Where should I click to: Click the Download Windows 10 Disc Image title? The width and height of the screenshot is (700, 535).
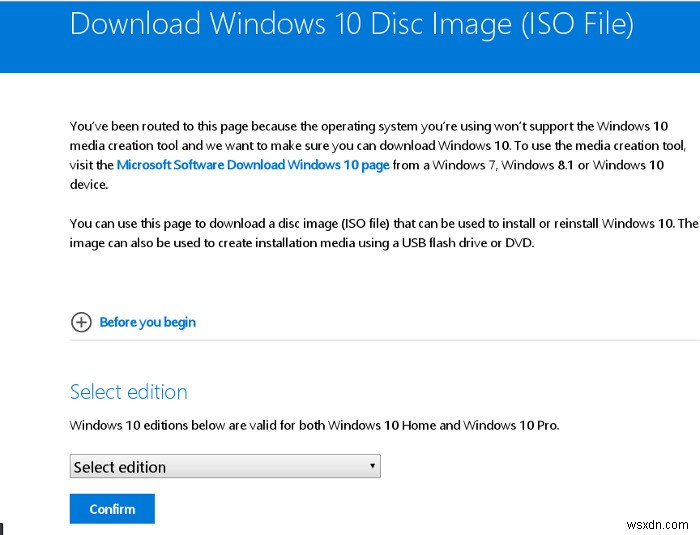[352, 24]
